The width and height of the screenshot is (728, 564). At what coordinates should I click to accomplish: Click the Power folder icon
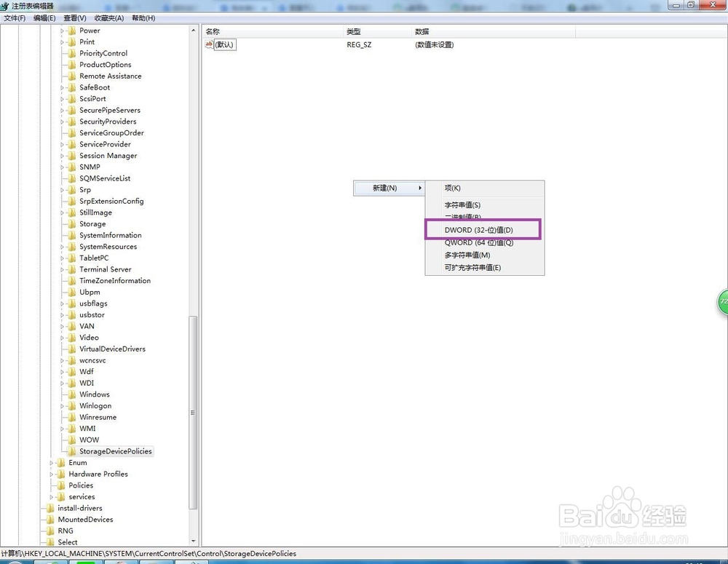71,31
